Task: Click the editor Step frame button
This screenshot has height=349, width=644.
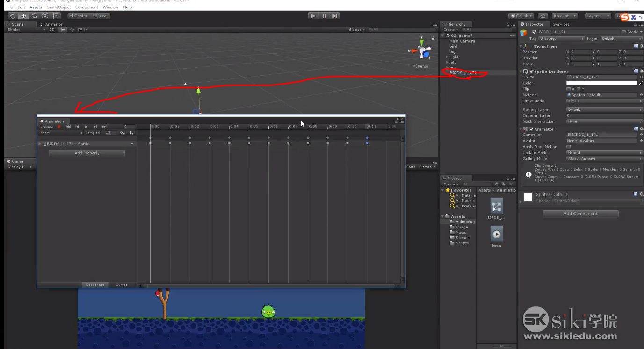Action: pyautogui.click(x=334, y=16)
